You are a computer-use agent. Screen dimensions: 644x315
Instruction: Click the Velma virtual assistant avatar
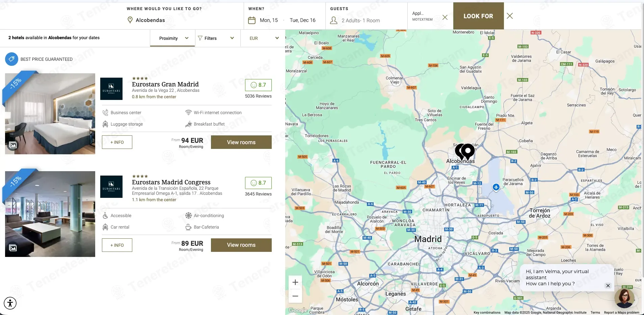624,298
